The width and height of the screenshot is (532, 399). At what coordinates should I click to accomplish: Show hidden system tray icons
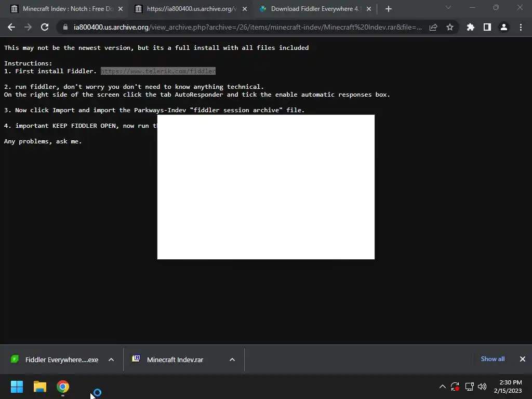click(443, 387)
